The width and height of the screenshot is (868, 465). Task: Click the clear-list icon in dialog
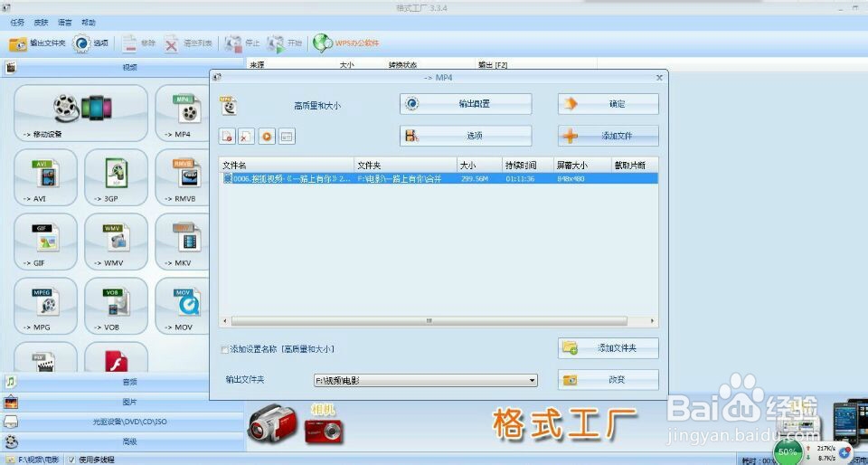pyautogui.click(x=246, y=137)
